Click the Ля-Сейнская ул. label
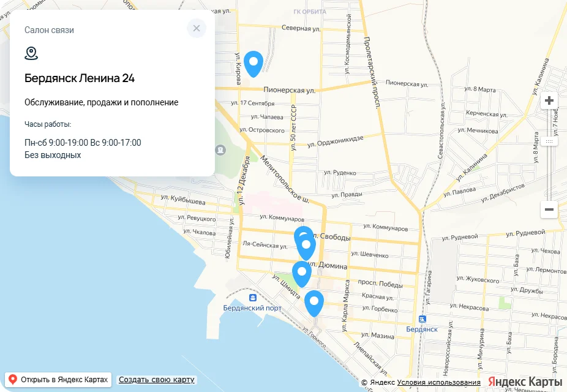567x392 pixels. pos(265,245)
